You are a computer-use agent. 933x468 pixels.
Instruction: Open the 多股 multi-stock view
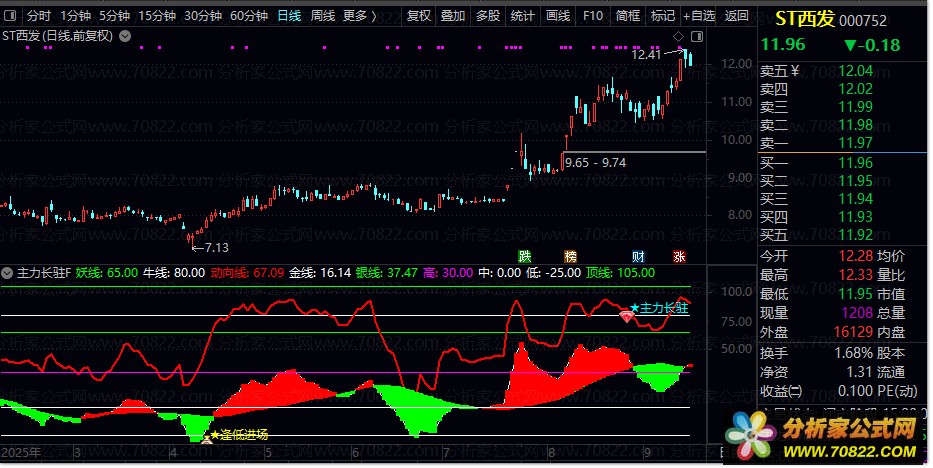[x=488, y=16]
